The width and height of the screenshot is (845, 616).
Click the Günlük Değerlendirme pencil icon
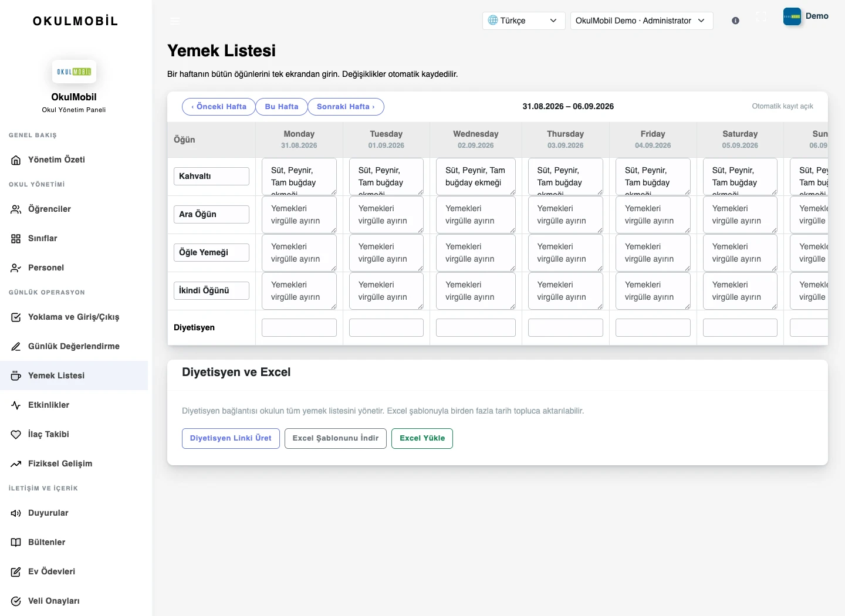(16, 346)
